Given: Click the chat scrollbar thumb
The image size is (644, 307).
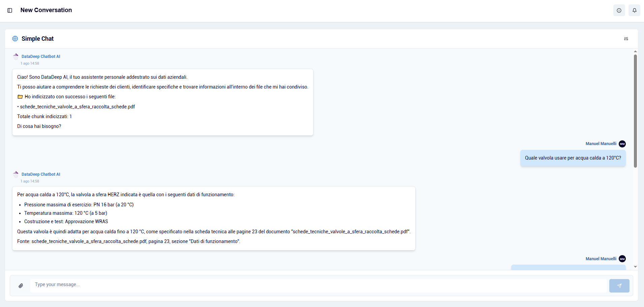Looking at the screenshot, I should [635, 111].
